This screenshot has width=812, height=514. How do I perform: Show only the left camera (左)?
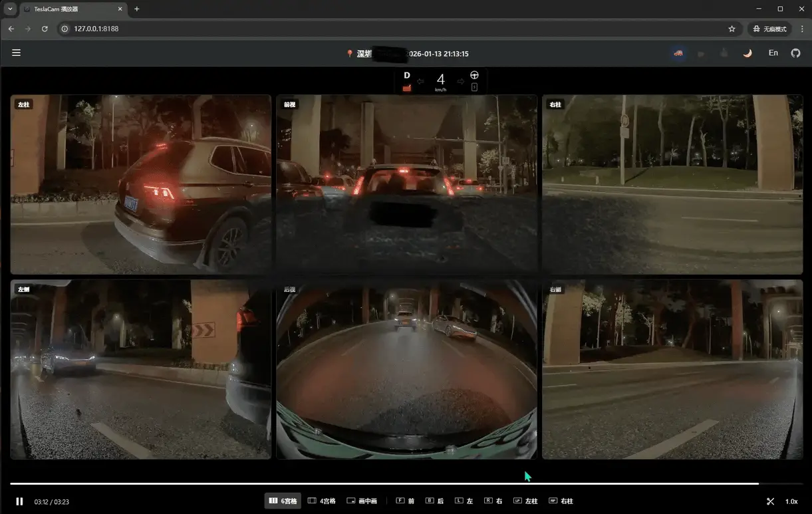point(464,501)
